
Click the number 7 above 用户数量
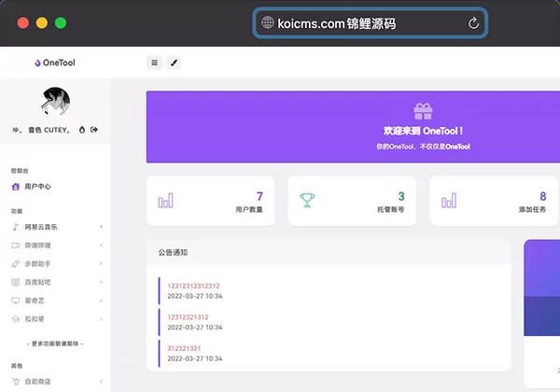(x=259, y=196)
